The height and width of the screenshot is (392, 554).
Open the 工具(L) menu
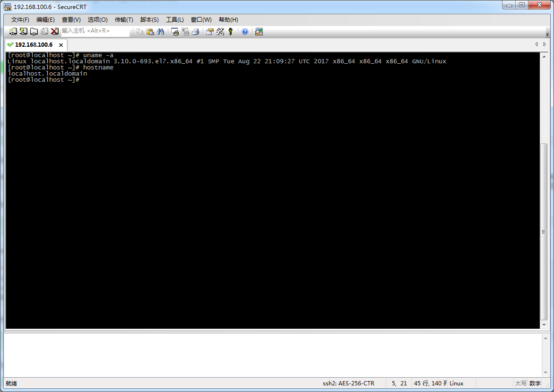click(x=175, y=20)
